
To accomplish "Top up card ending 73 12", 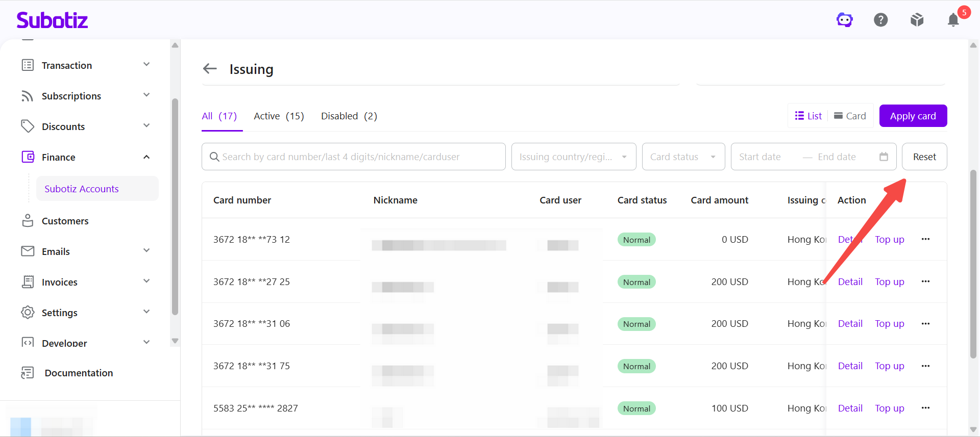I will [x=890, y=239].
